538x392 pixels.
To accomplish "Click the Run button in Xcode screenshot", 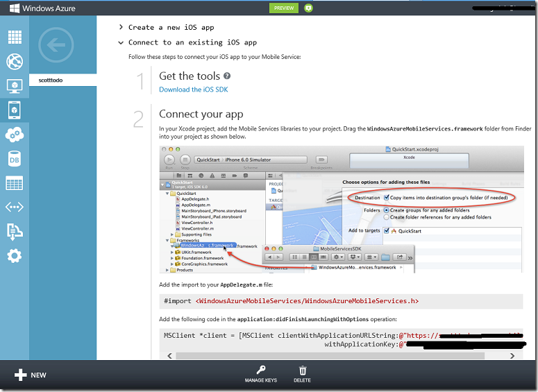I will (169, 160).
